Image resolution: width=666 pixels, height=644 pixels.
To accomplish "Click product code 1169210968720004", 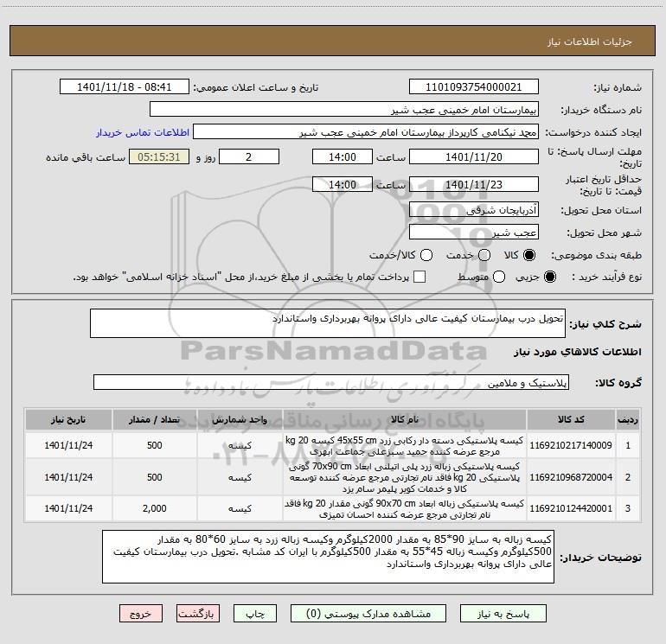I will tap(571, 477).
